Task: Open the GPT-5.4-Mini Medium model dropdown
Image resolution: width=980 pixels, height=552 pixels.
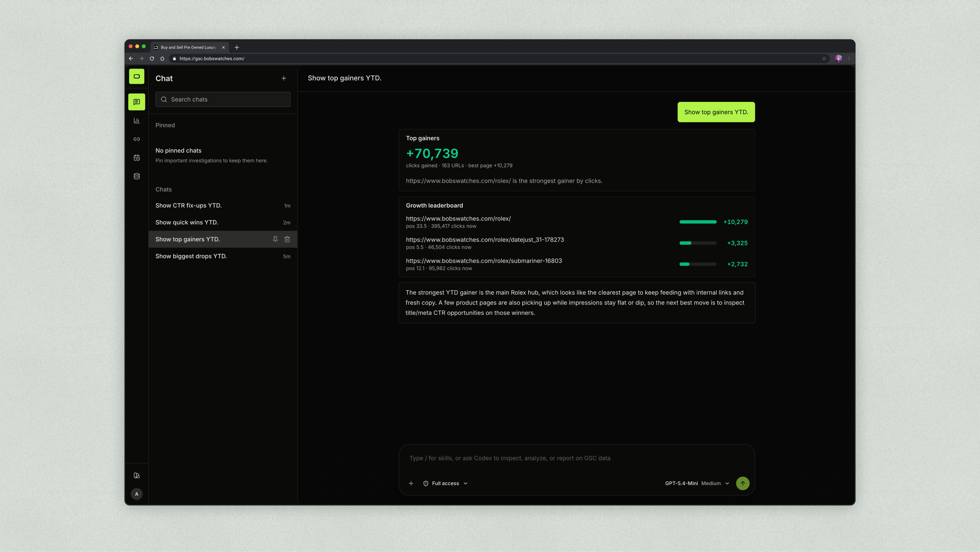Action: (x=697, y=484)
